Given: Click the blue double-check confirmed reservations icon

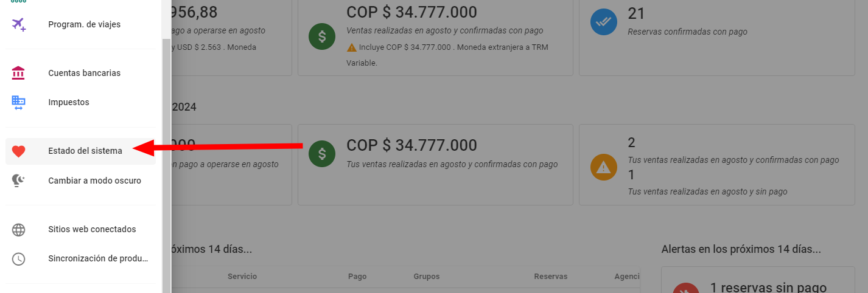Looking at the screenshot, I should 604,22.
